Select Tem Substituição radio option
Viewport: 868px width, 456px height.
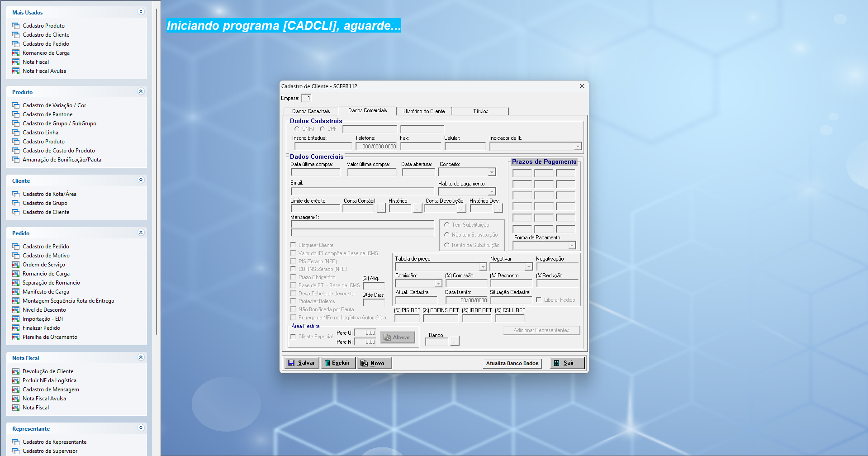[447, 225]
